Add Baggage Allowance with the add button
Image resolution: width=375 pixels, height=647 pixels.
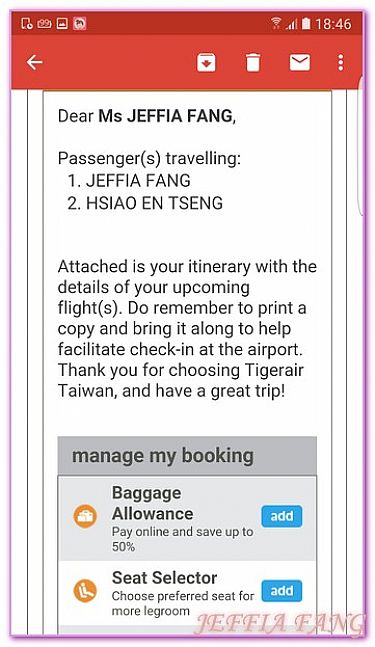pyautogui.click(x=282, y=516)
